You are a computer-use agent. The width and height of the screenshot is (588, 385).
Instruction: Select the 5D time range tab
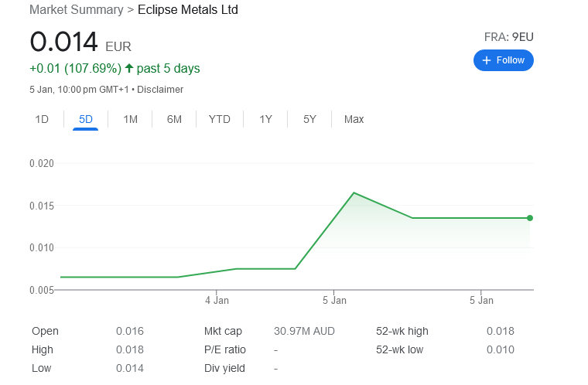point(86,119)
